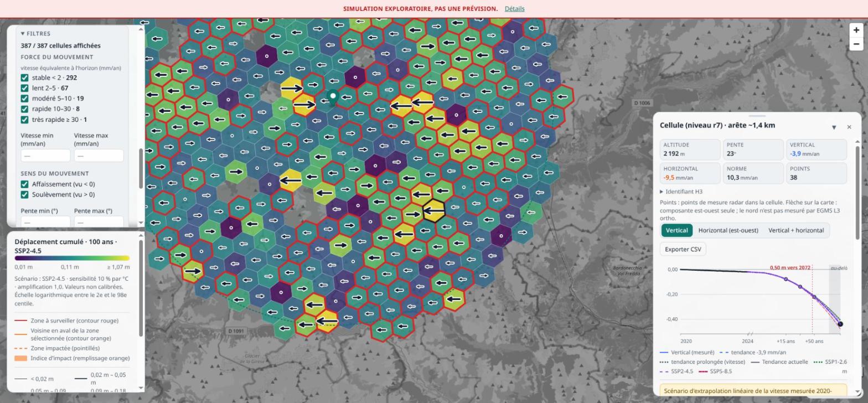
Task: Click the black-outlined selected hexagon cell
Action: (x=433, y=210)
